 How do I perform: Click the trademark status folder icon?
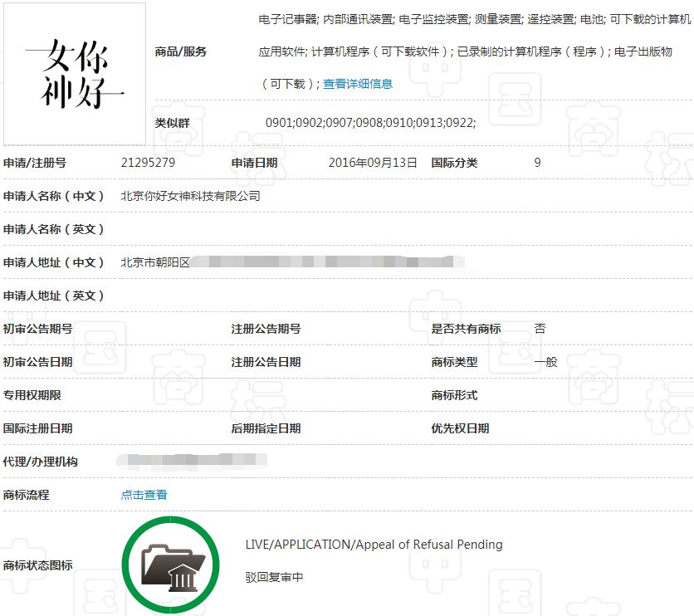(x=169, y=565)
